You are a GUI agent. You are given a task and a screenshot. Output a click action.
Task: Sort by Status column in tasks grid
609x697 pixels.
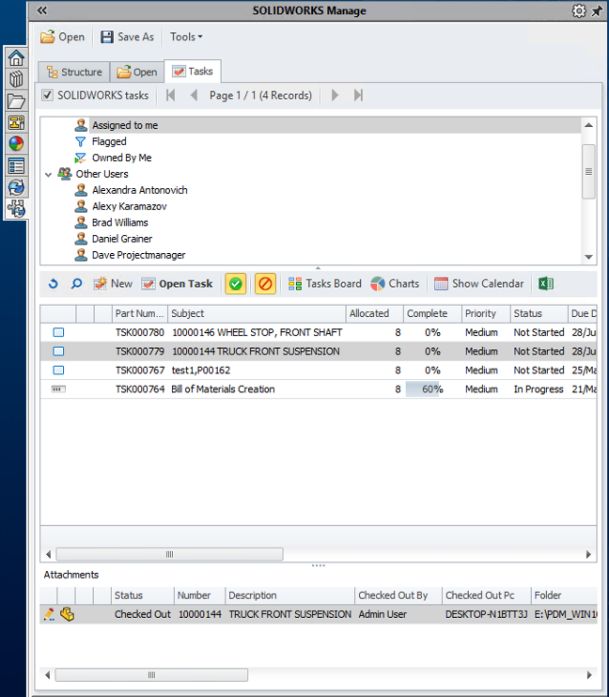click(539, 313)
